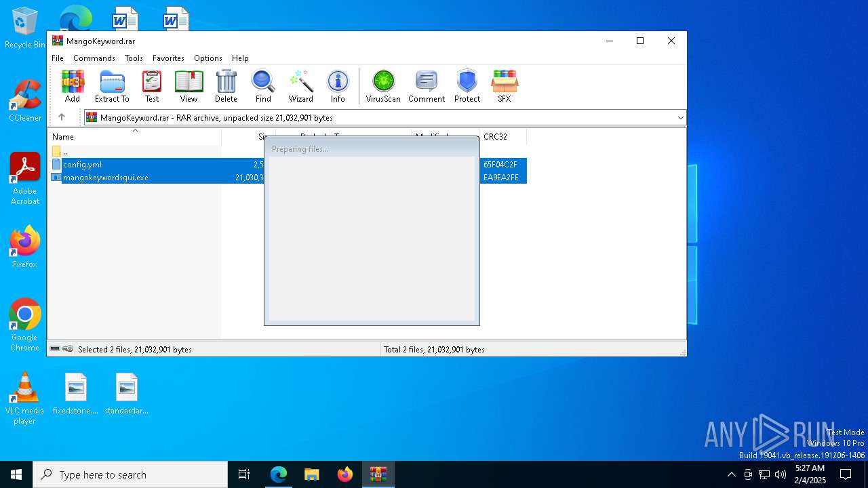Image resolution: width=868 pixels, height=488 pixels.
Task: Open the Recycle Bin desktop icon
Action: (25, 28)
